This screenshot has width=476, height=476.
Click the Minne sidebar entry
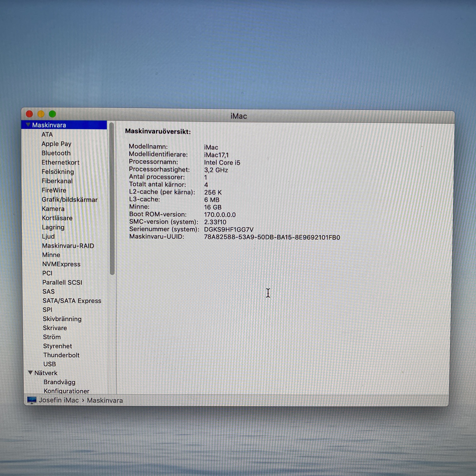pos(51,255)
